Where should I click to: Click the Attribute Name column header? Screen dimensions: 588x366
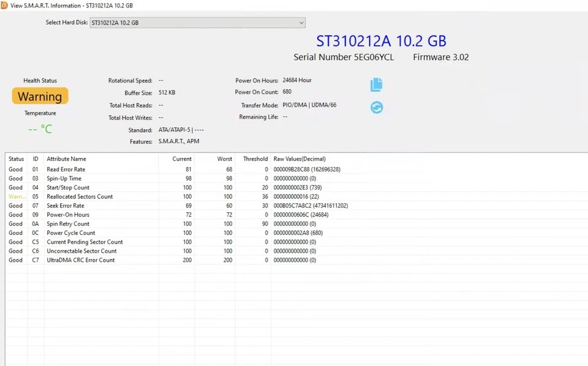(x=66, y=159)
